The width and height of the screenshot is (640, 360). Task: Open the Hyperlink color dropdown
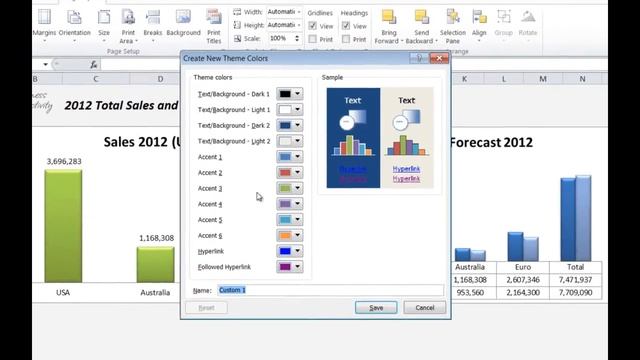297,251
